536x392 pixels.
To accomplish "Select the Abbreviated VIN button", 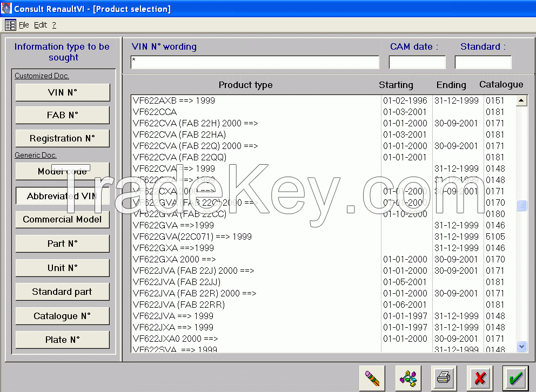I will point(63,195).
